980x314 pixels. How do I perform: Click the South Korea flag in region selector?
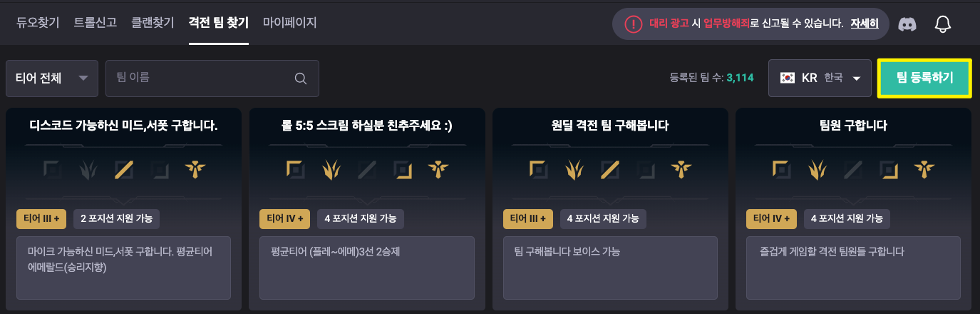coord(788,78)
